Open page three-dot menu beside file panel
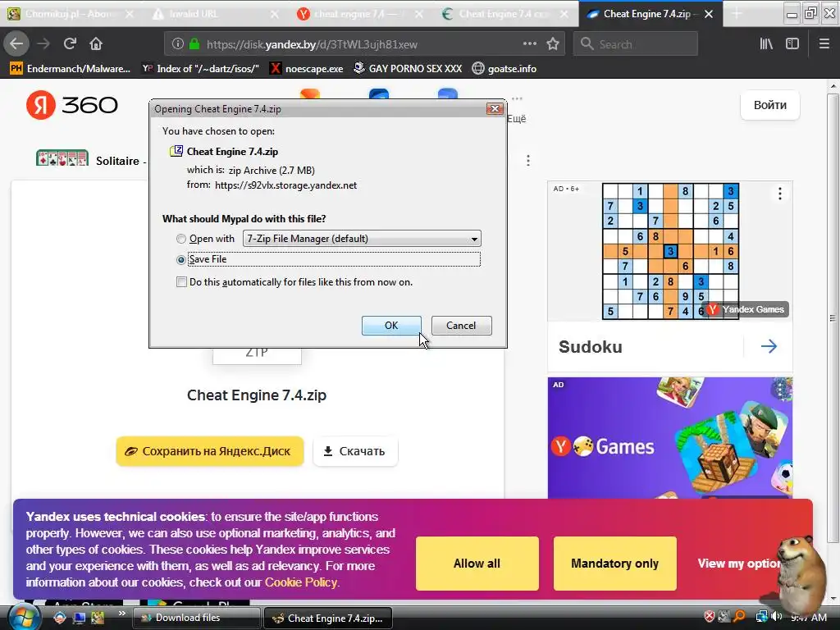This screenshot has height=630, width=840. (x=528, y=161)
